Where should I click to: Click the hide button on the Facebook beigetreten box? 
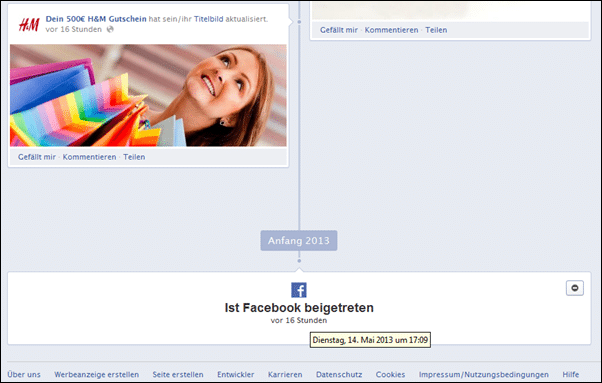coord(575,288)
